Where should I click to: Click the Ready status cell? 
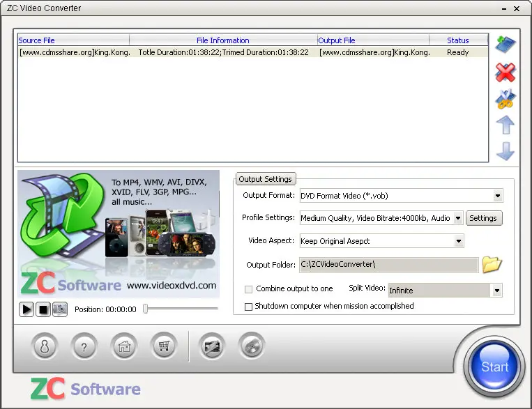[x=457, y=52]
